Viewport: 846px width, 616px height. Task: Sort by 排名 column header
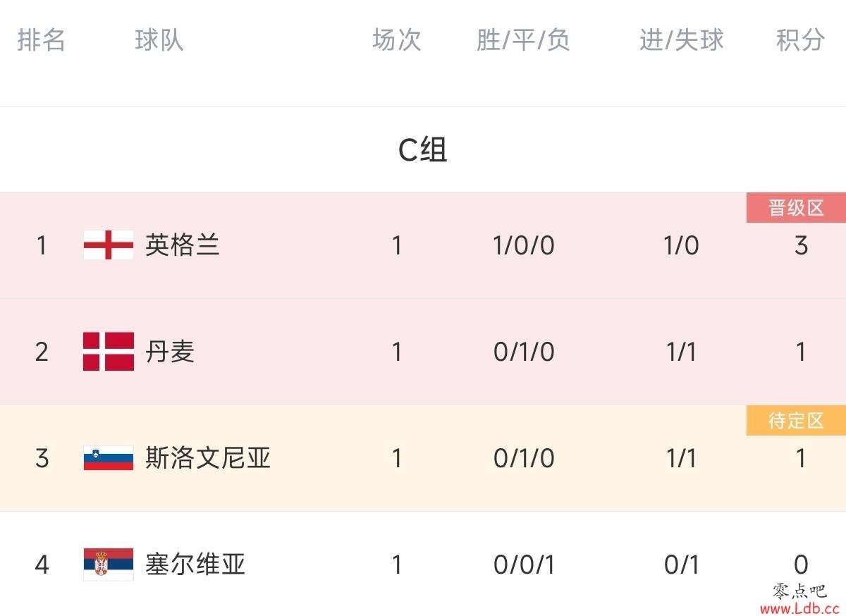point(42,39)
